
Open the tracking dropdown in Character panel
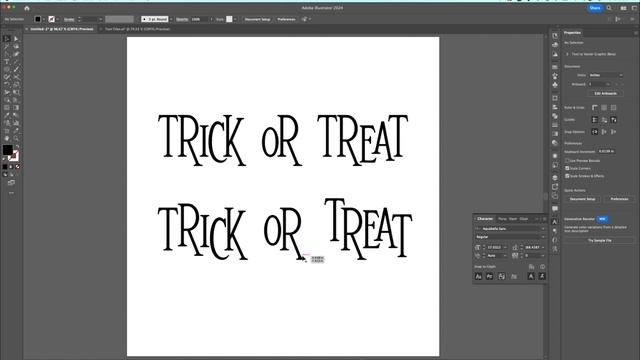[543, 256]
